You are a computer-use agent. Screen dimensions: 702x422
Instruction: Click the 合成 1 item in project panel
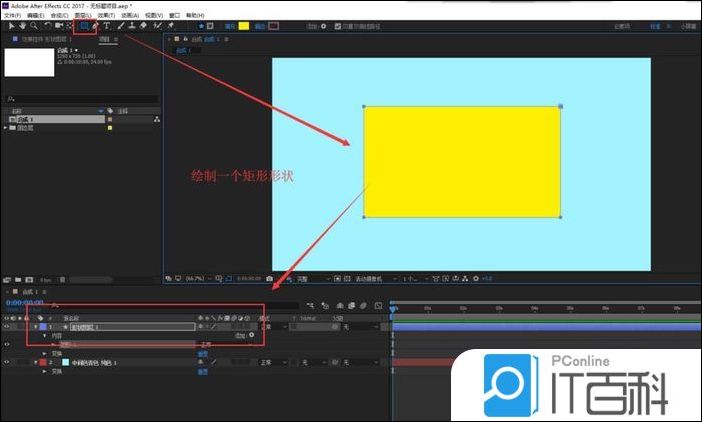click(26, 119)
